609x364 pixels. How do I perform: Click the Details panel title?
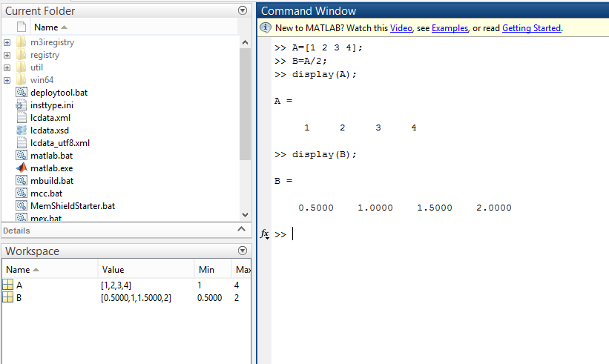click(16, 231)
